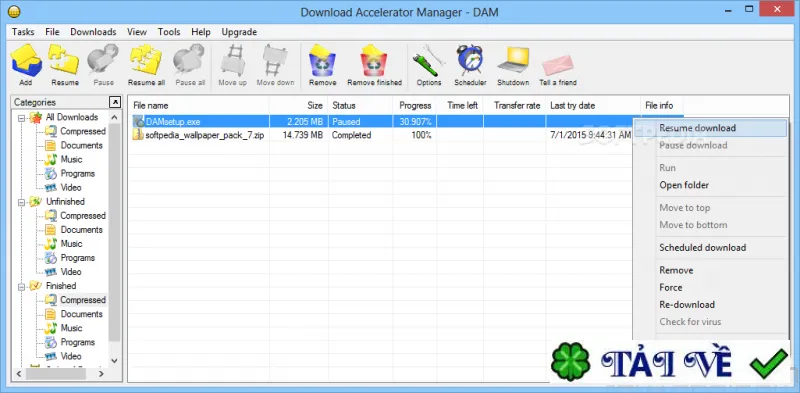Sort by File name column header

coord(198,106)
